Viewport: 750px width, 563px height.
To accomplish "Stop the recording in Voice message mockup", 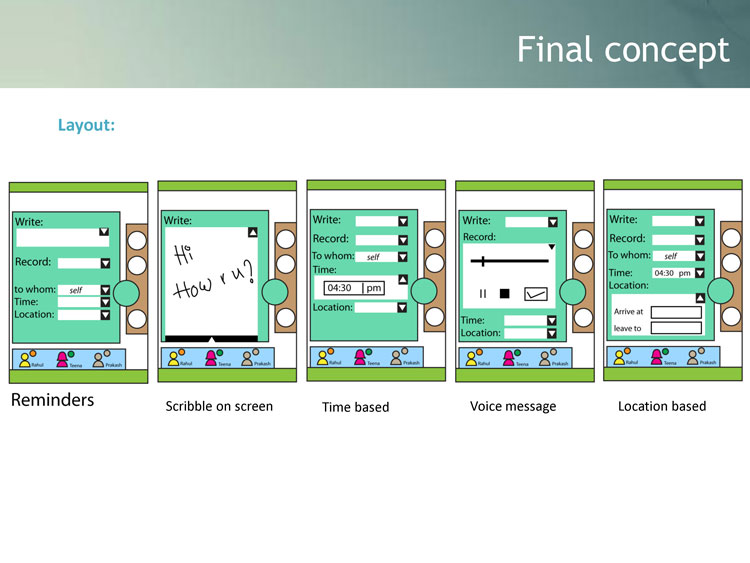I will tap(505, 294).
